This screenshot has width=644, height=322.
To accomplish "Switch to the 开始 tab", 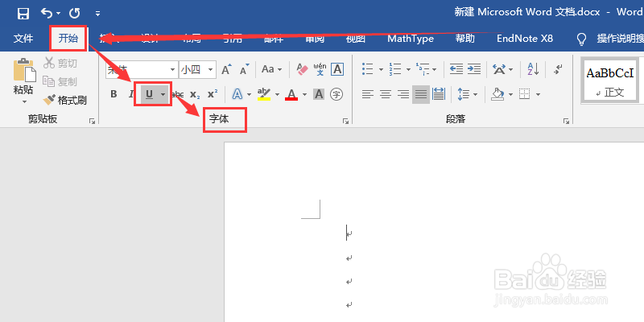I will [x=68, y=39].
